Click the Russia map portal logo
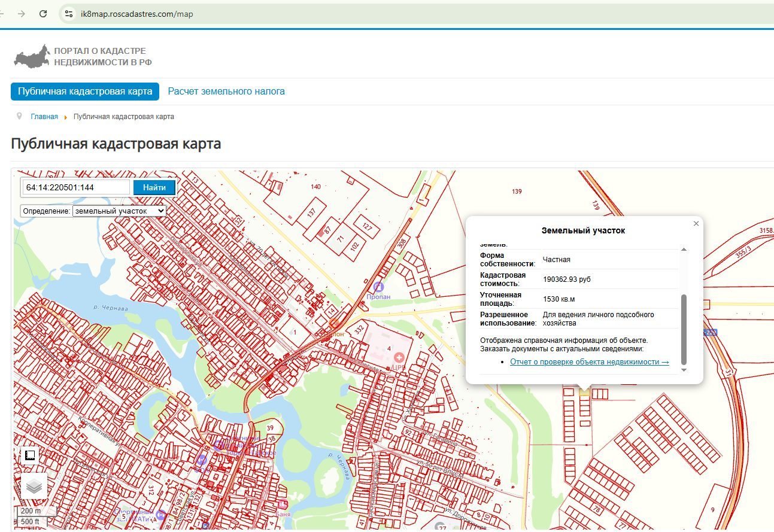The width and height of the screenshot is (774, 532). click(x=32, y=56)
